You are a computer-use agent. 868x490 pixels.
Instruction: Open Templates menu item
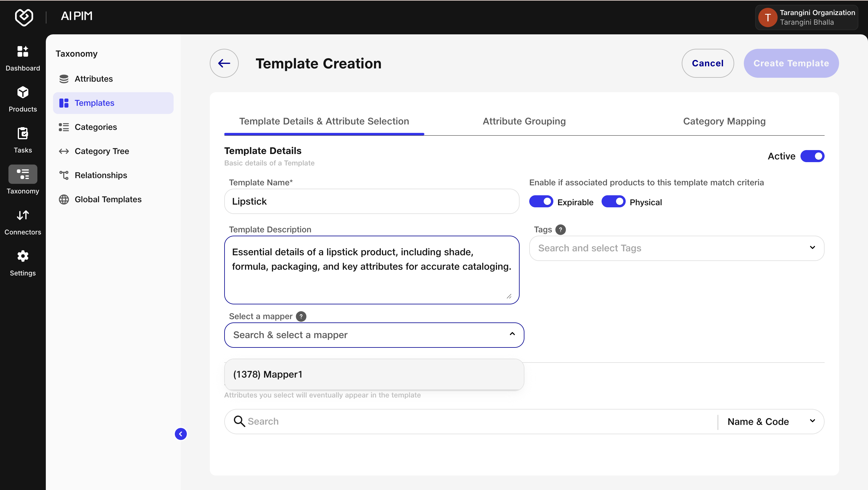click(113, 103)
